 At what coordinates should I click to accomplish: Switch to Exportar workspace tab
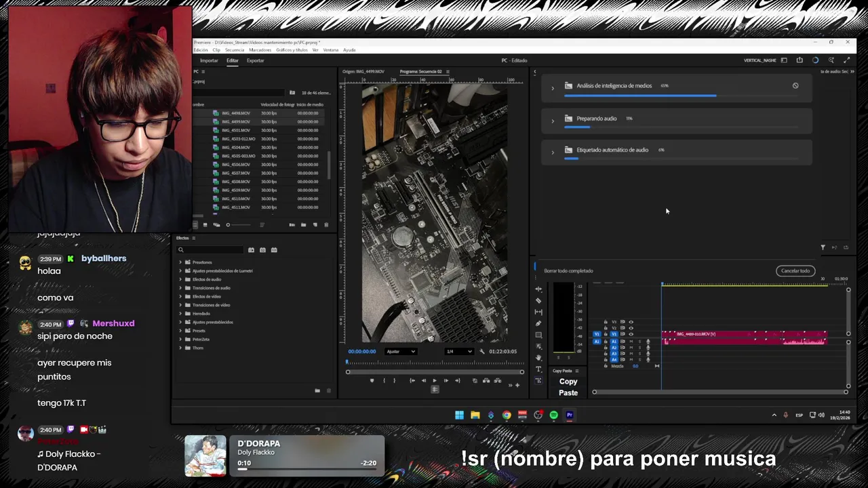[x=255, y=60]
